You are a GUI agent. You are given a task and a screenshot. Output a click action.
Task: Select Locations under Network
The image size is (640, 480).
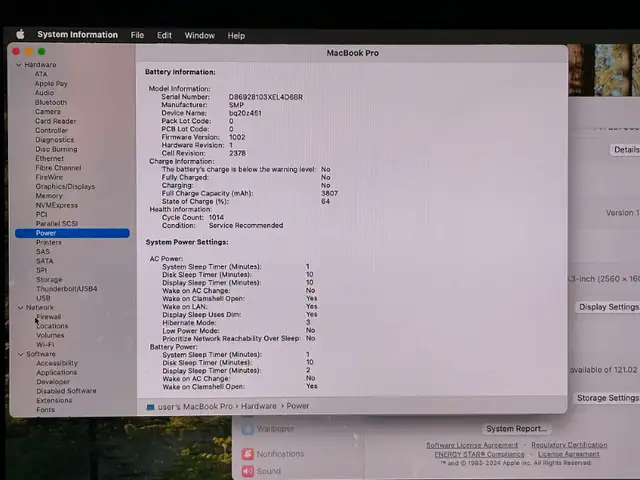point(52,326)
